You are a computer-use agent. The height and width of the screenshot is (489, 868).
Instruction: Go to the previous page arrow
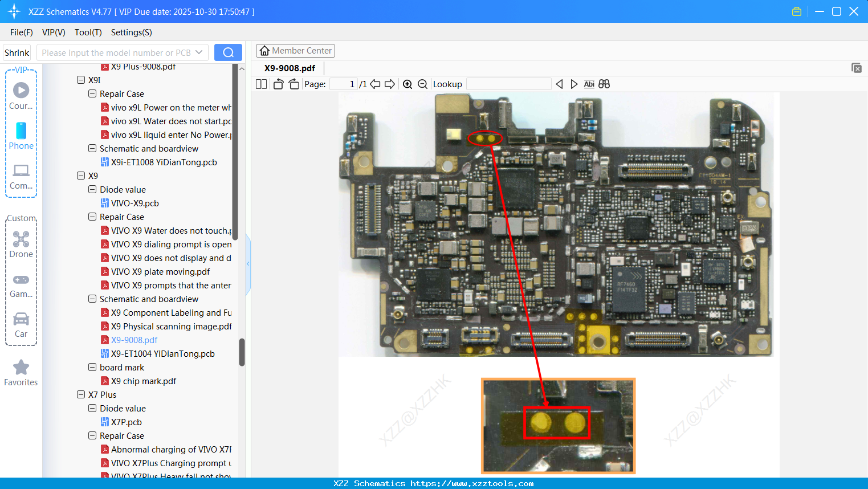click(375, 84)
